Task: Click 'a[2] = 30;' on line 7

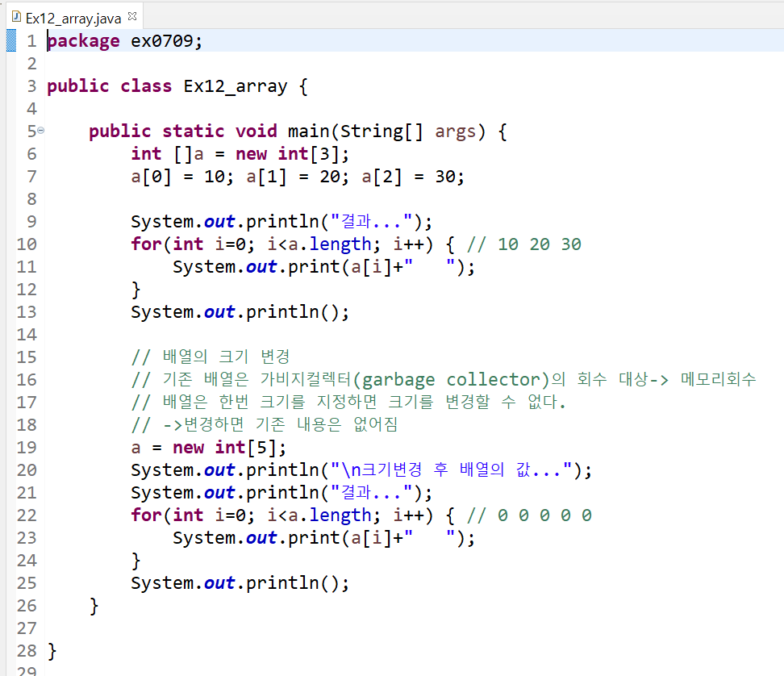Action: point(413,177)
